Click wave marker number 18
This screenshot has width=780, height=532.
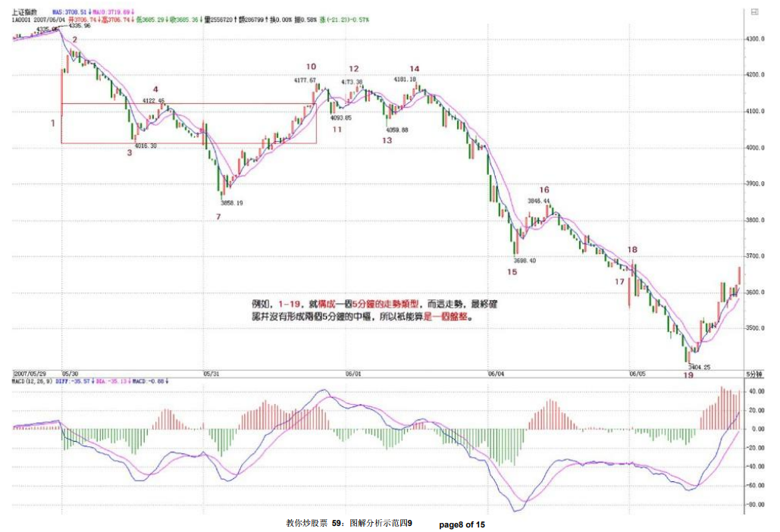(x=632, y=249)
